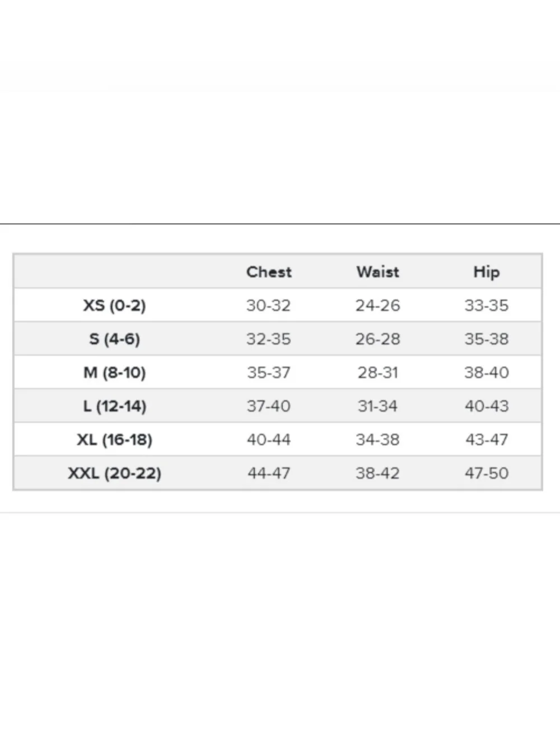Image resolution: width=560 pixels, height=745 pixels.
Task: Click the Waist column header
Action: (378, 272)
